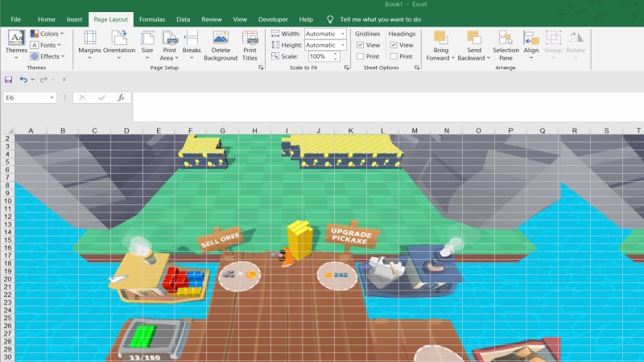The height and width of the screenshot is (362, 644).
Task: Expand the Send Backward dropdown arrow
Action: click(489, 58)
